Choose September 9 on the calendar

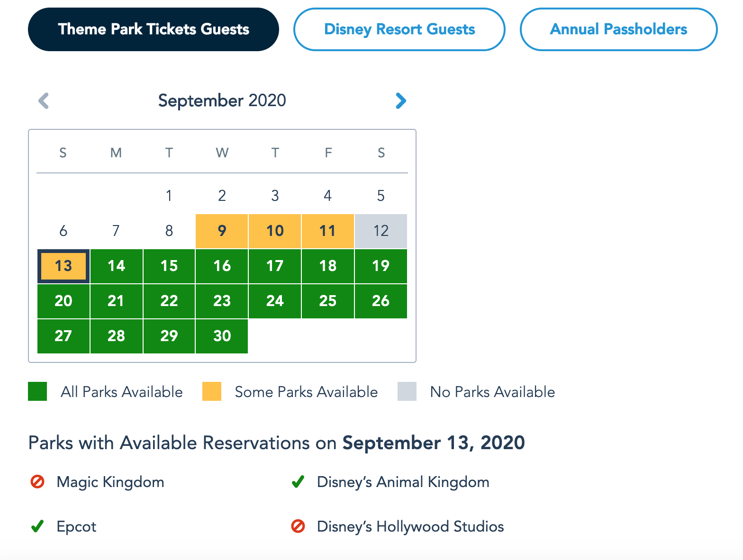tap(222, 231)
